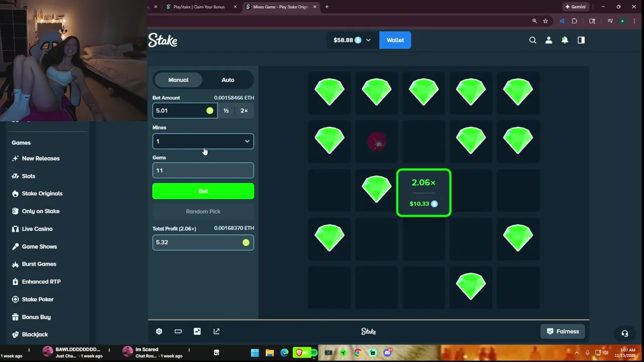Double the bet with 2× button
The height and width of the screenshot is (362, 644).
pos(244,111)
